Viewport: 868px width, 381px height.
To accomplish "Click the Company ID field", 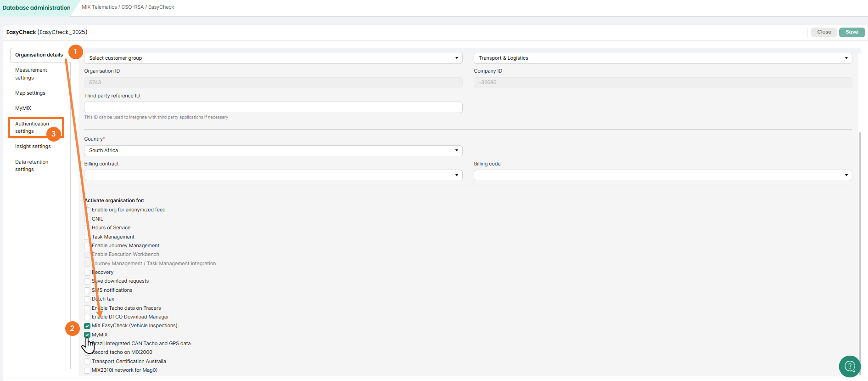I will (x=663, y=82).
